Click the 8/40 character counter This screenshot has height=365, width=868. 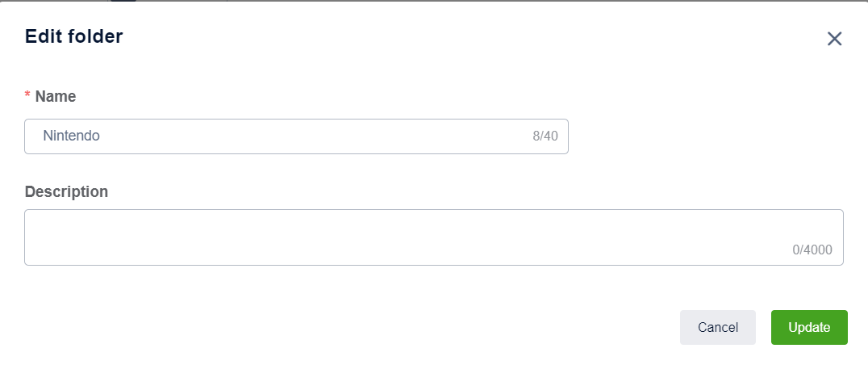pos(545,136)
